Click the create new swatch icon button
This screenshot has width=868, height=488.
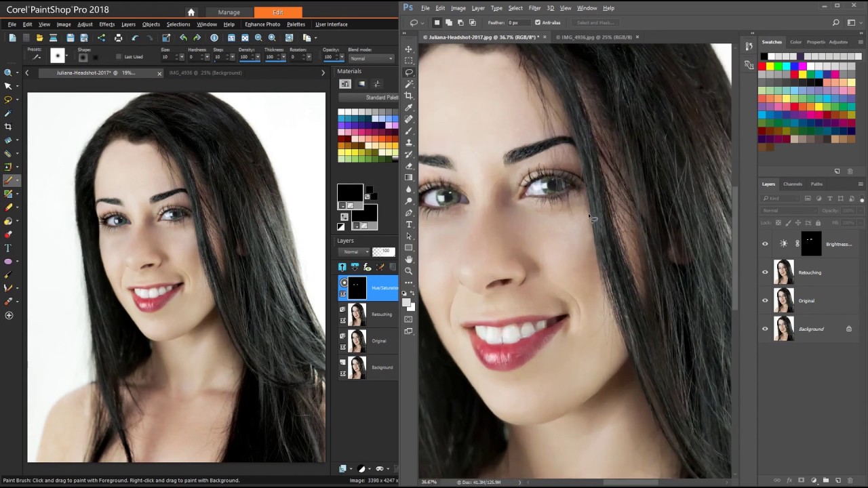tap(837, 171)
